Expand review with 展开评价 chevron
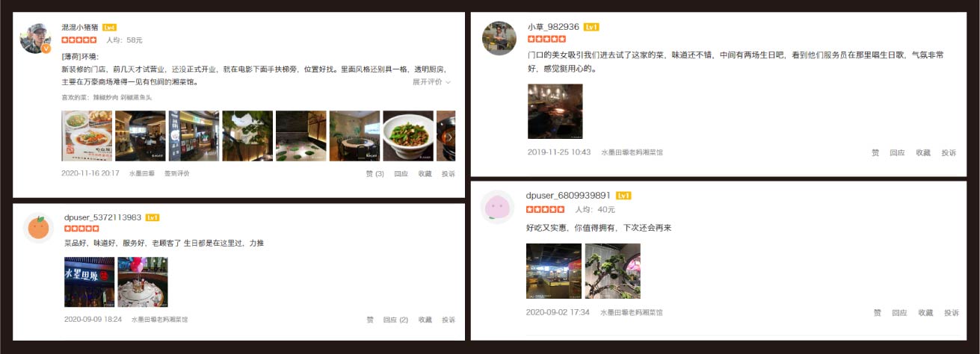This screenshot has height=354, width=980. pos(431,82)
